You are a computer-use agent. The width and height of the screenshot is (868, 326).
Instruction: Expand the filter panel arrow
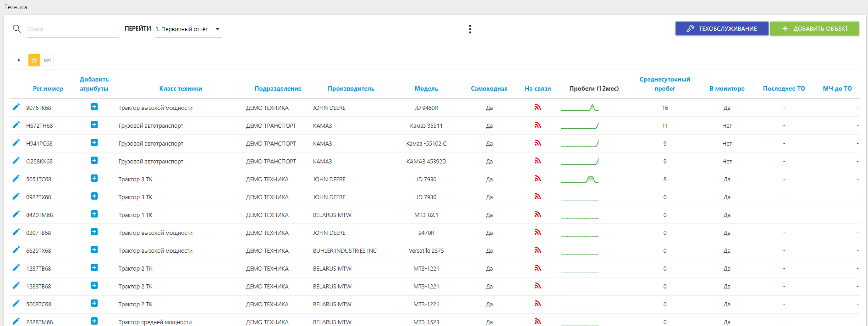tap(19, 60)
